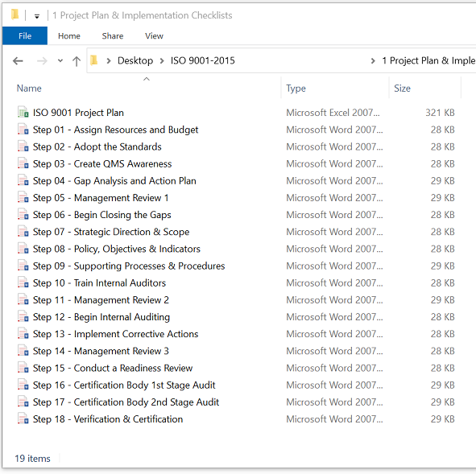The image size is (476, 474).
Task: Expand the chevron before 1 Project Plan breadcrumb
Action: pyautogui.click(x=373, y=61)
